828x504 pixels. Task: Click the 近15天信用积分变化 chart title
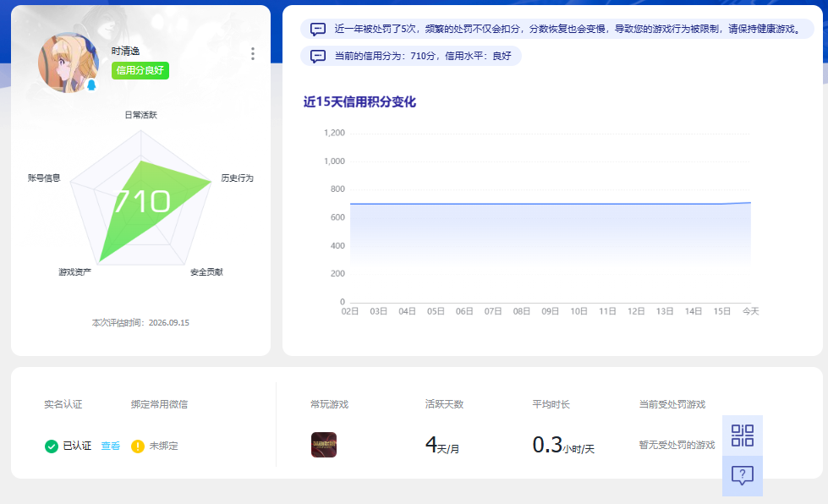tap(359, 101)
